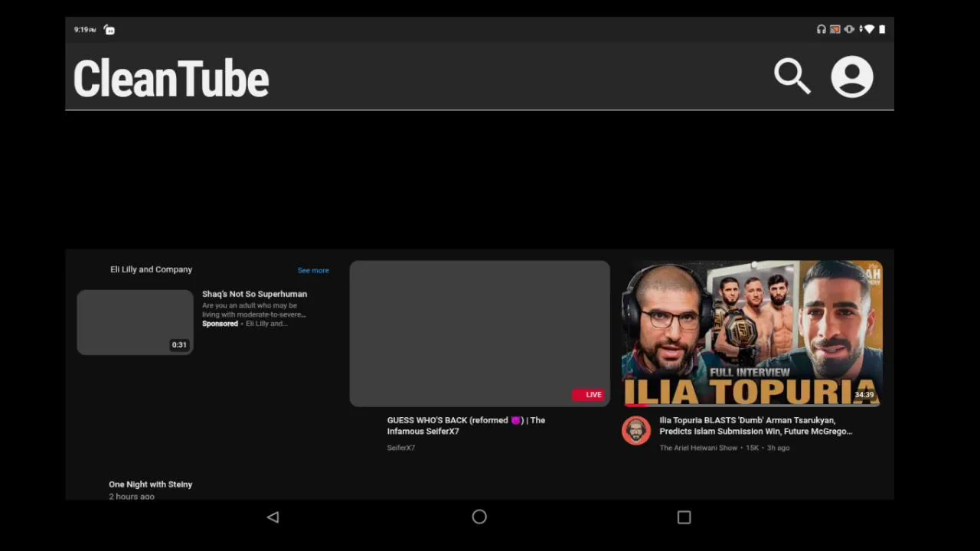Open 'GUESS WHO'S BACK (reformed)' video title
This screenshot has width=980, height=551.
coord(466,425)
